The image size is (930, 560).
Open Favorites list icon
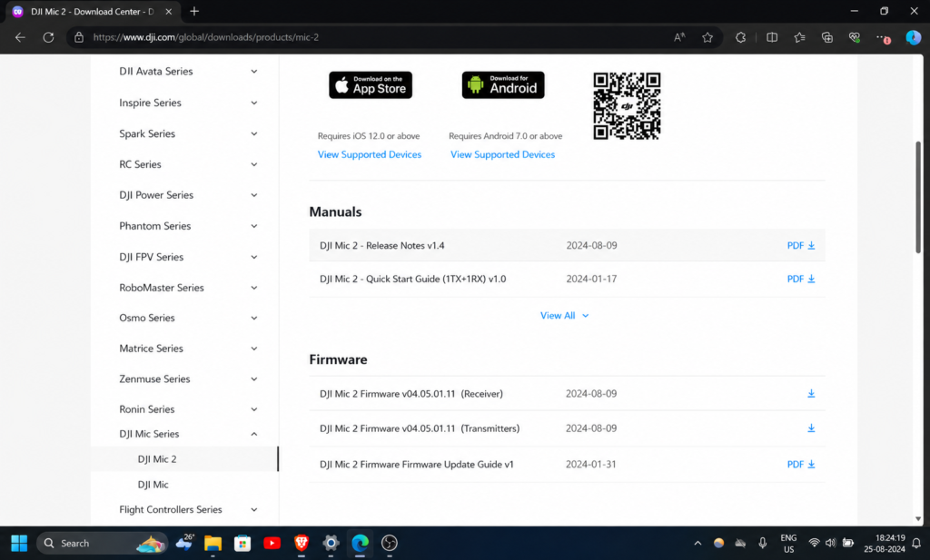pos(799,37)
